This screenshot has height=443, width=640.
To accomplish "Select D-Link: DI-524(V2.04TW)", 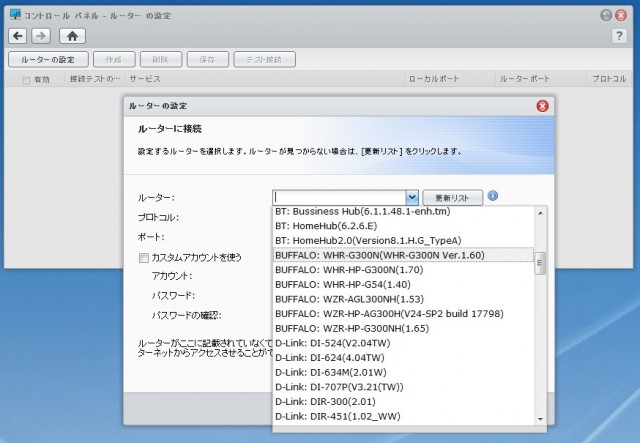I will tap(403, 343).
